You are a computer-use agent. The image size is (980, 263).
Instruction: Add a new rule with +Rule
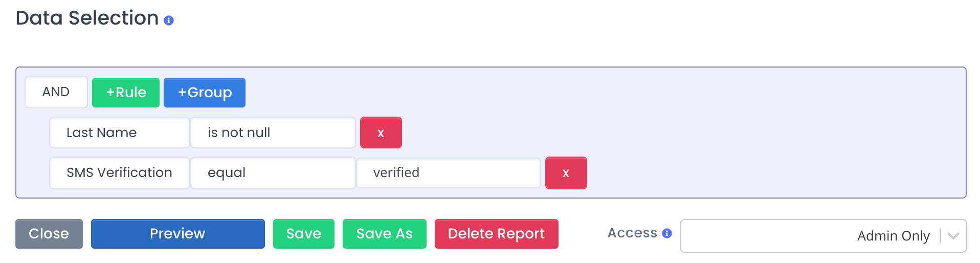[x=126, y=93]
